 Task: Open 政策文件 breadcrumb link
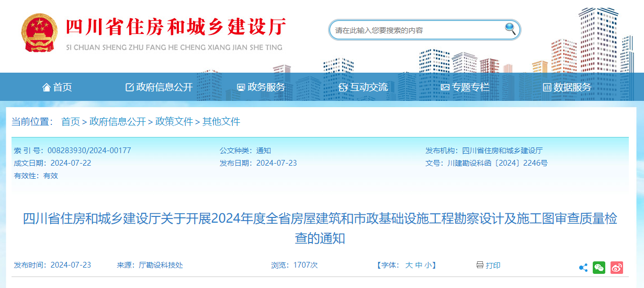coord(174,122)
